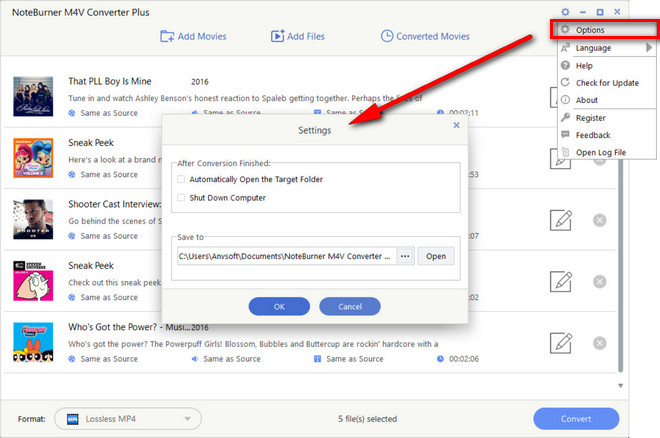Click the Shooter Cast Interview thumbnail
The image size is (660, 438).
(33, 219)
